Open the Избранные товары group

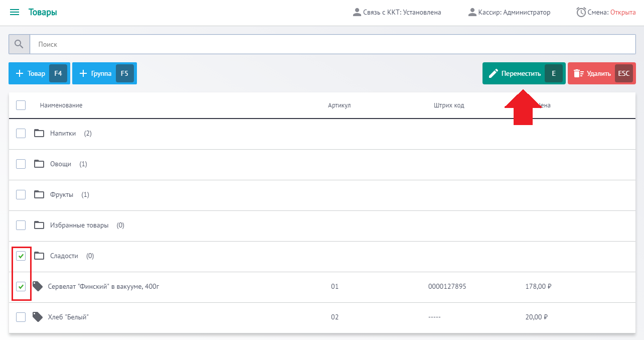click(x=79, y=225)
